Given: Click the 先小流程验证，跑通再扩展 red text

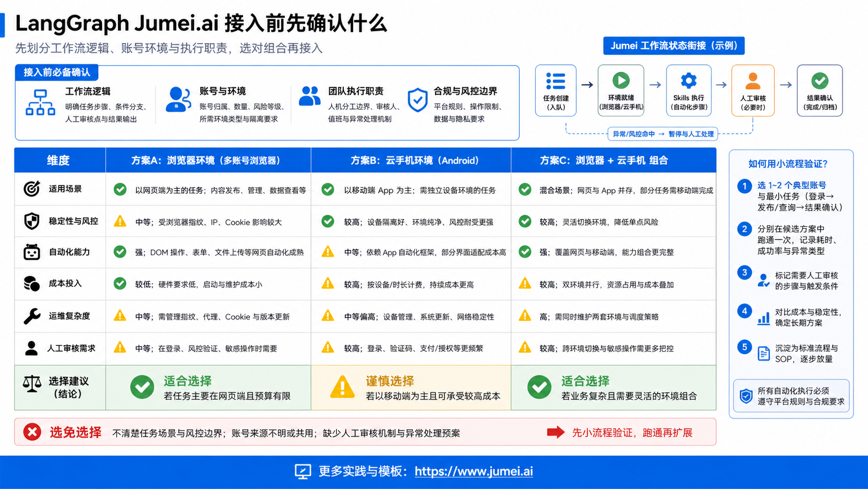Looking at the screenshot, I should click(632, 432).
